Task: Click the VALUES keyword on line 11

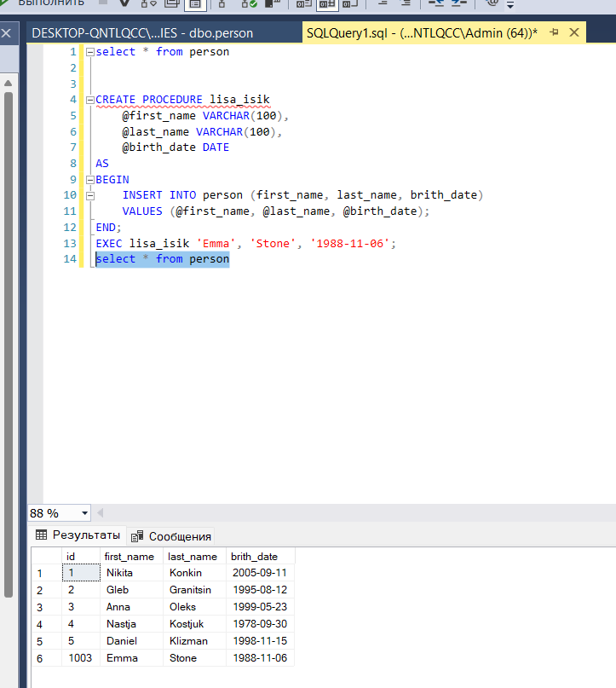Action: pyautogui.click(x=142, y=211)
